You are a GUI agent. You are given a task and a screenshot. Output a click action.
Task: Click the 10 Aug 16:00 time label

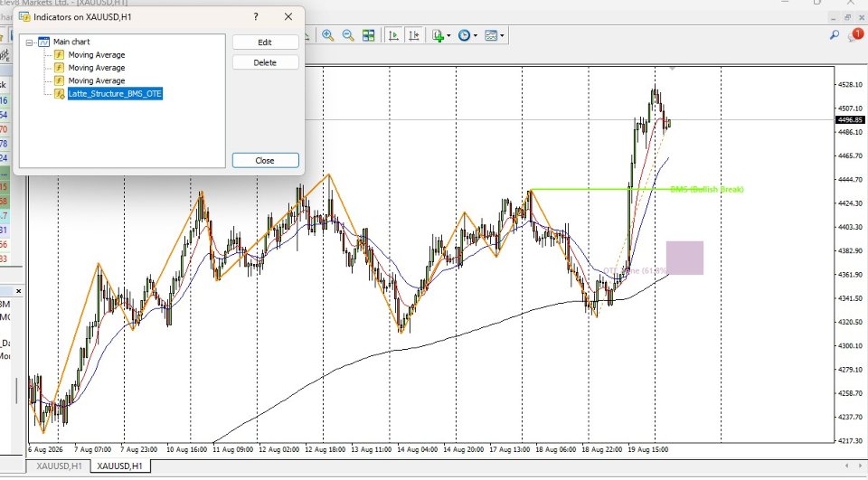(x=186, y=449)
